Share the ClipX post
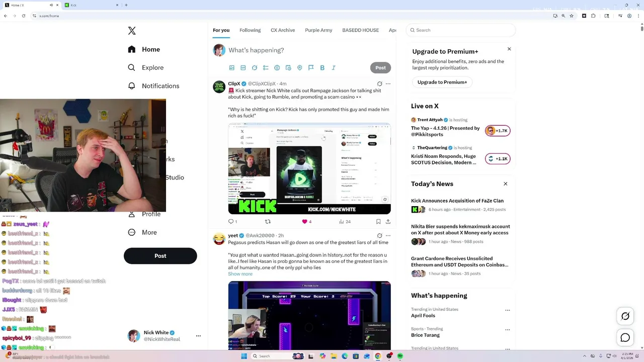The height and width of the screenshot is (362, 644). pos(388,221)
